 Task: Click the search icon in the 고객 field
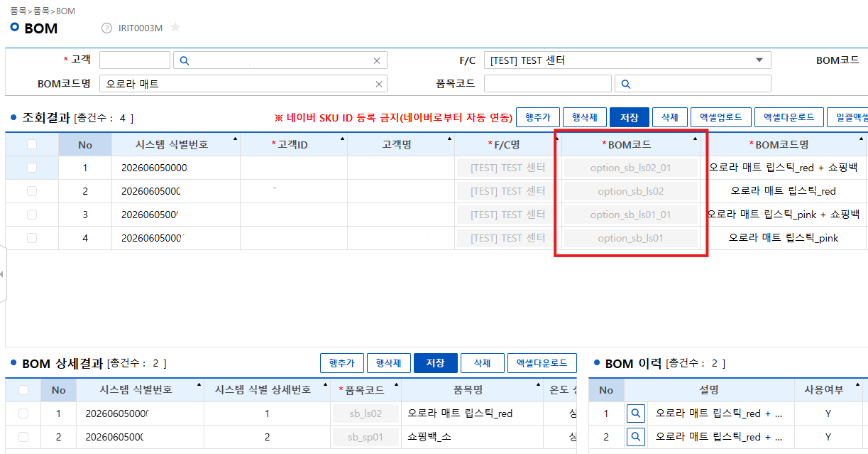pyautogui.click(x=184, y=60)
